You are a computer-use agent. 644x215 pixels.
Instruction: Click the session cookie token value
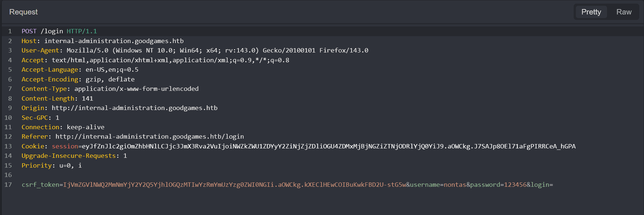(x=328, y=146)
